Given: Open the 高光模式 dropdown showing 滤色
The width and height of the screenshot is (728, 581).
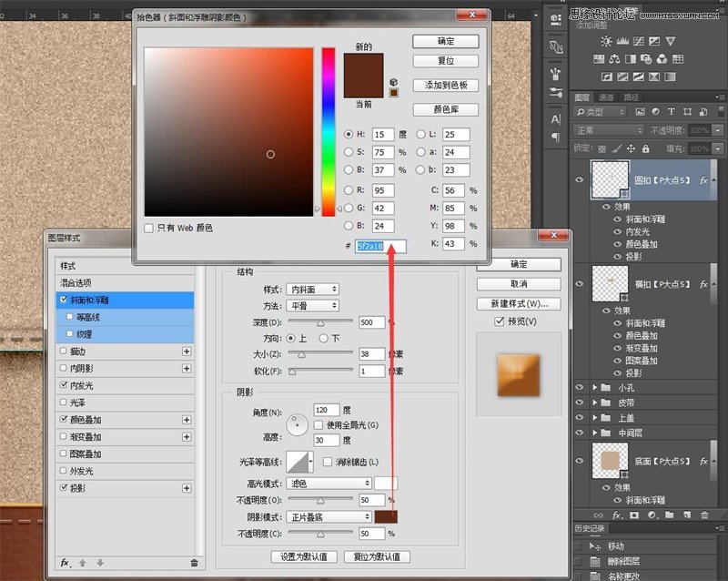Looking at the screenshot, I should [x=329, y=484].
